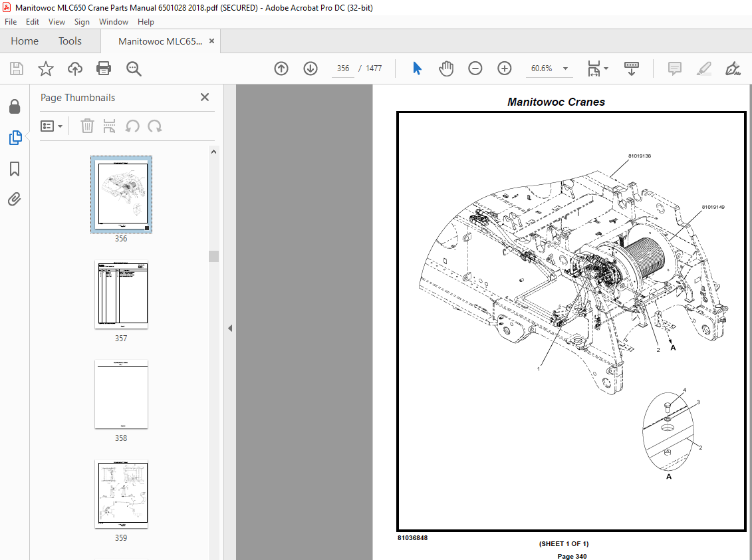Click the insert/print pages thumbnail icon

pyautogui.click(x=109, y=126)
